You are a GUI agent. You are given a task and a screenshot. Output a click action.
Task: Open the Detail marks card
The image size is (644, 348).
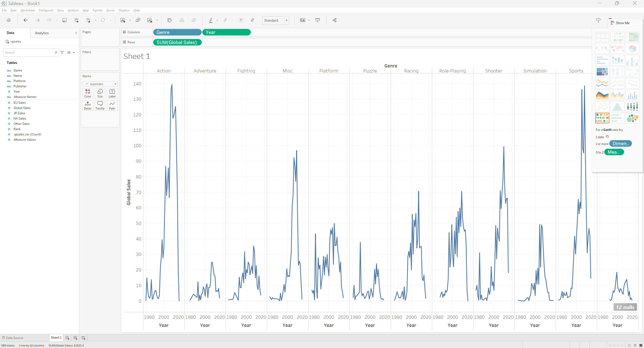(x=88, y=105)
